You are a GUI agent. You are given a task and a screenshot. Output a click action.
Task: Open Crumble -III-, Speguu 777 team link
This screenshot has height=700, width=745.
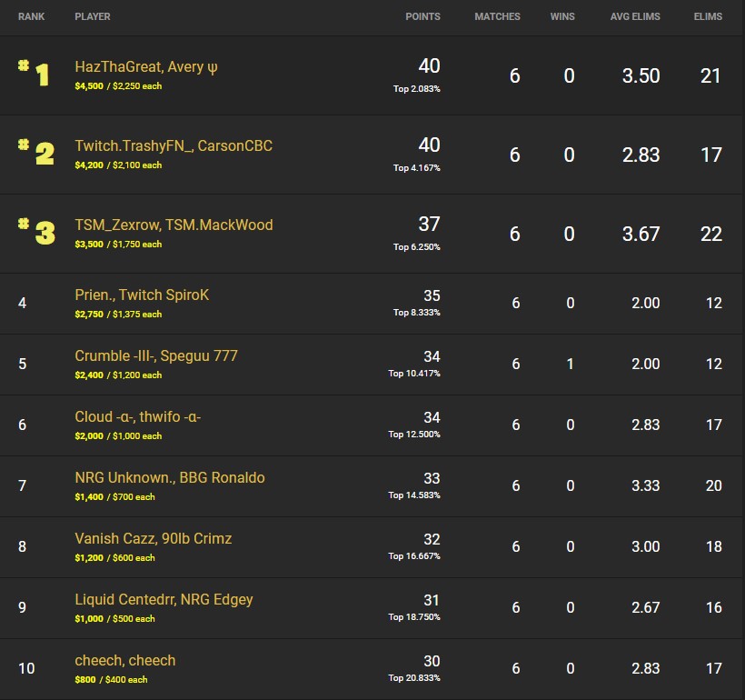[156, 355]
